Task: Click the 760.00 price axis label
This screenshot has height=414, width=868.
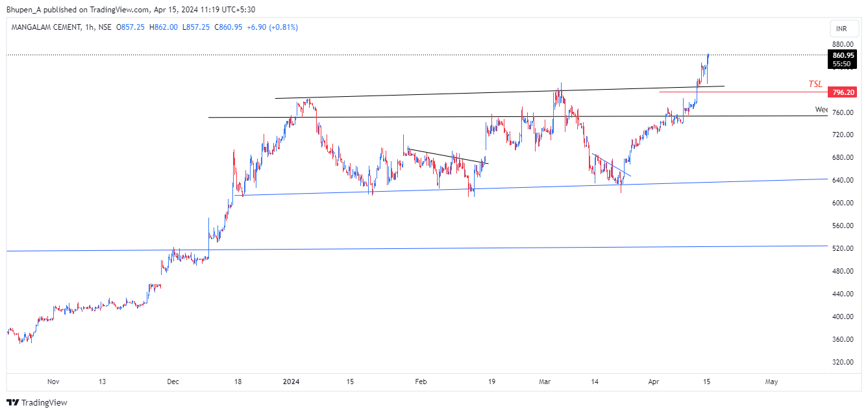Action: point(843,112)
